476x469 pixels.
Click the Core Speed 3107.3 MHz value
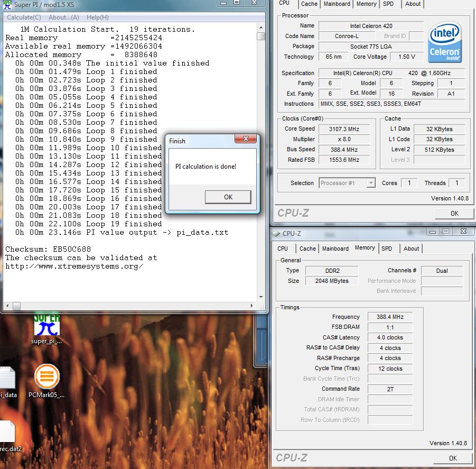click(344, 129)
